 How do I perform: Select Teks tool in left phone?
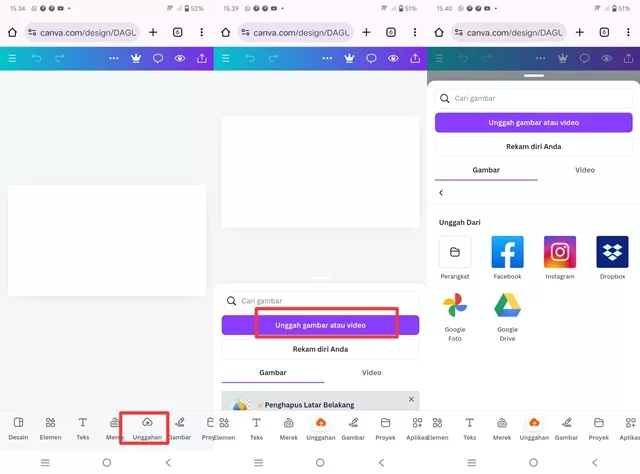point(82,428)
